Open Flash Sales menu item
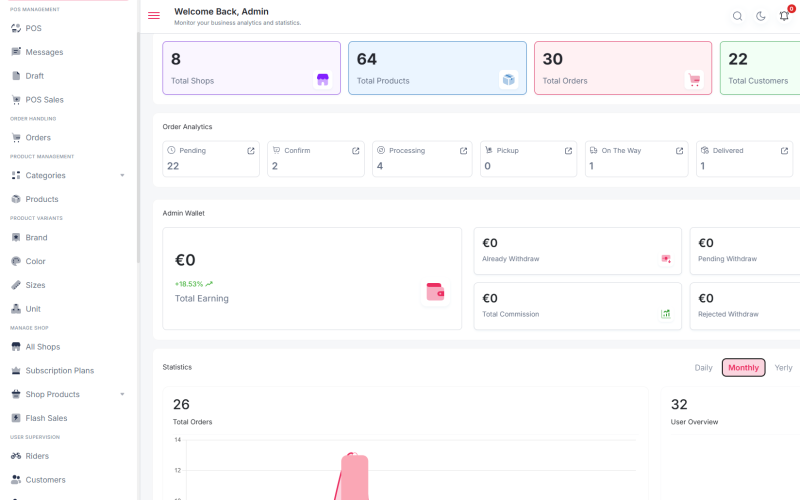 pyautogui.click(x=46, y=418)
